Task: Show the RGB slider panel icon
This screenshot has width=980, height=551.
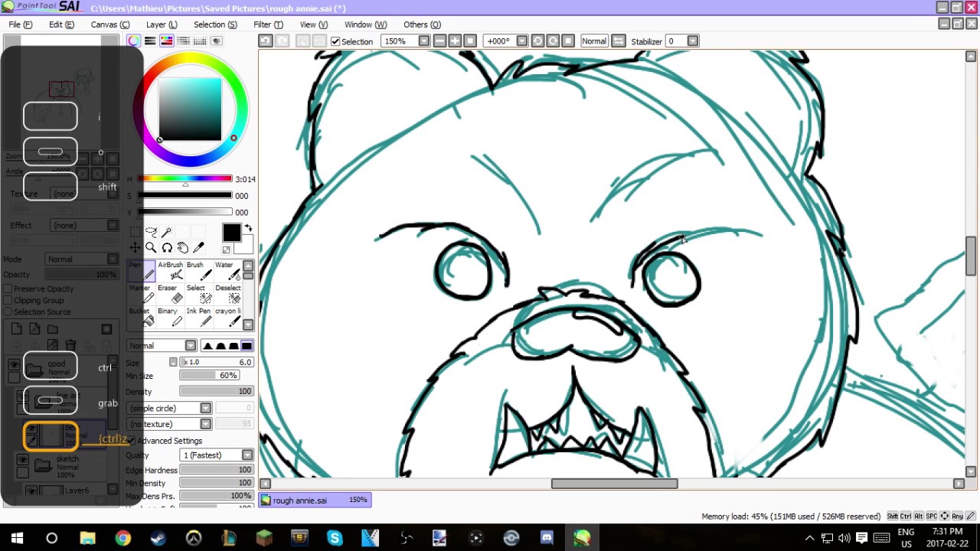Action: [150, 41]
